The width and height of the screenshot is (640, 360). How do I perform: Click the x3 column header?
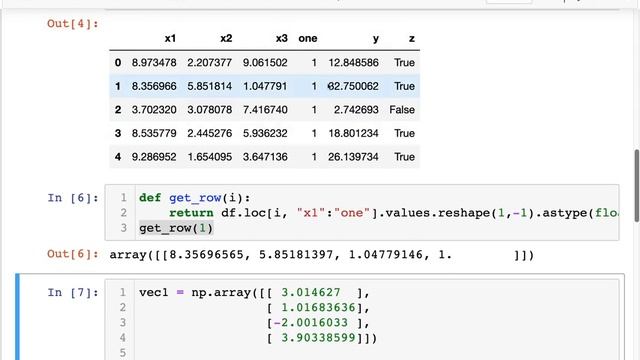click(x=282, y=38)
